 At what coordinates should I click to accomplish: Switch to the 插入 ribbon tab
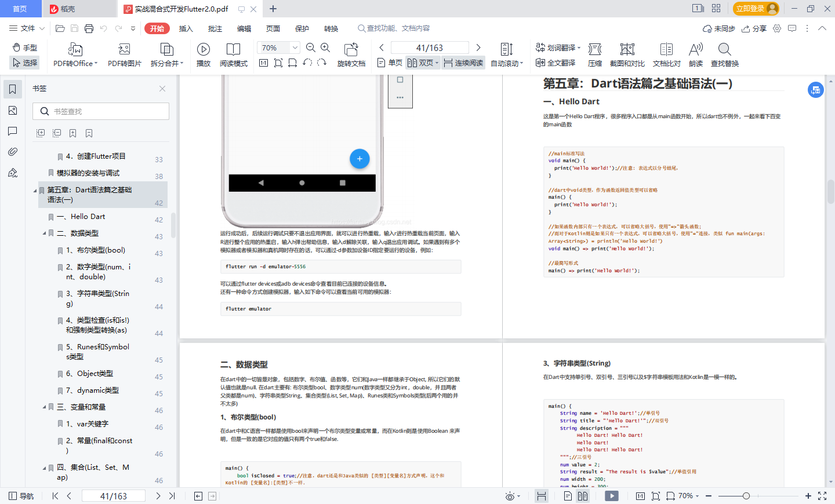coord(186,28)
